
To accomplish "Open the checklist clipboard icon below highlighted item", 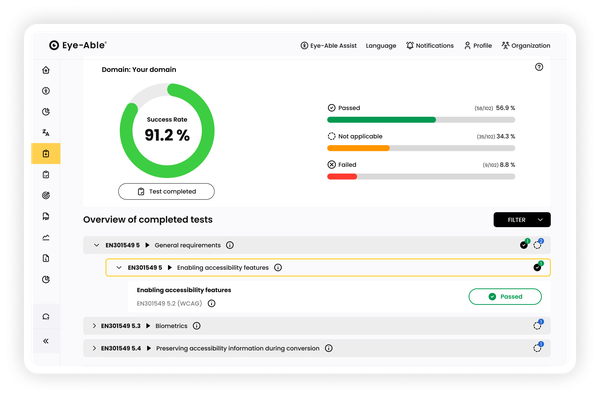I will pyautogui.click(x=46, y=175).
